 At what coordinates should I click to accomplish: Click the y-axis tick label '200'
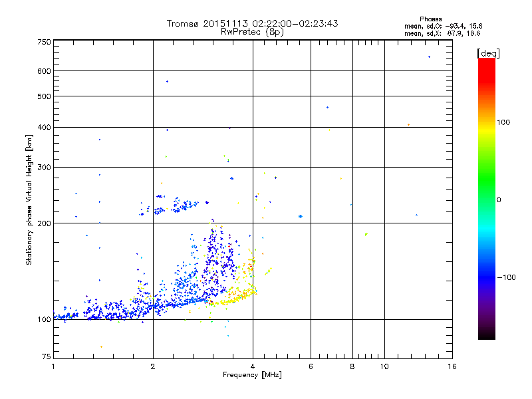[x=44, y=223]
